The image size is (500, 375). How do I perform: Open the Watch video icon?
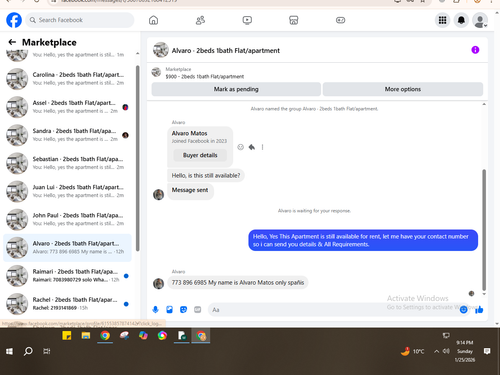(x=247, y=20)
